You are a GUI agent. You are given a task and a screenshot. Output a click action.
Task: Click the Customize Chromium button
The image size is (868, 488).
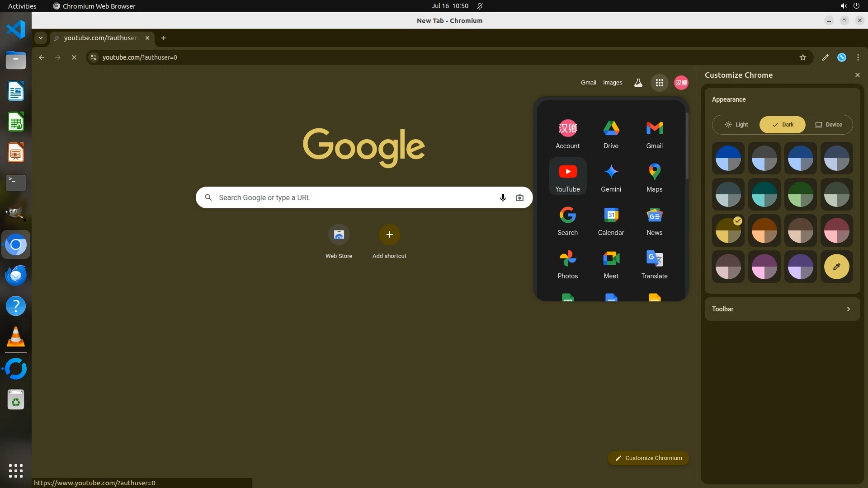[x=648, y=458]
